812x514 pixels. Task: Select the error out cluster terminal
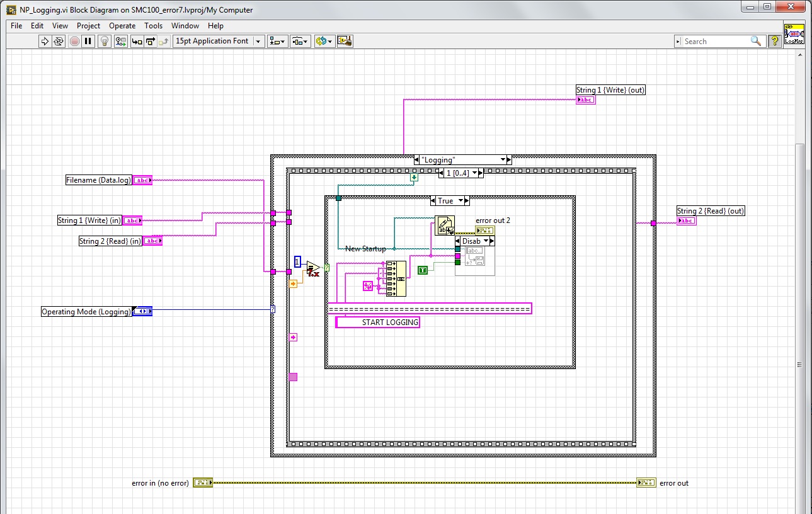pos(646,483)
